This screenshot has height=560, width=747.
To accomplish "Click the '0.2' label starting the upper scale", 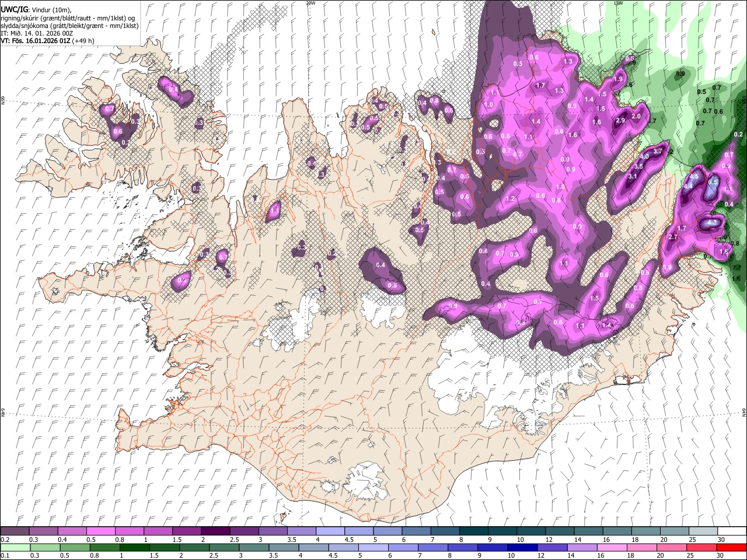I will [x=4, y=540].
